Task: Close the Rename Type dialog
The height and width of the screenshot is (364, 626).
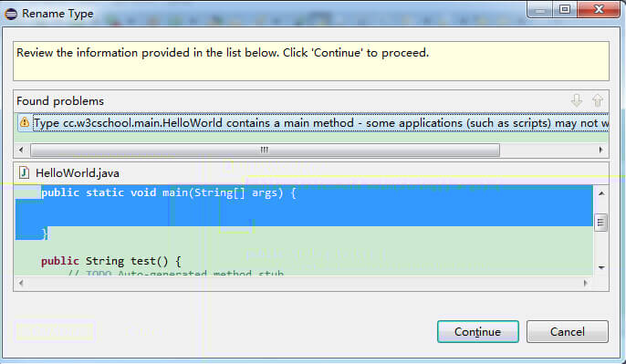Action: [599, 9]
